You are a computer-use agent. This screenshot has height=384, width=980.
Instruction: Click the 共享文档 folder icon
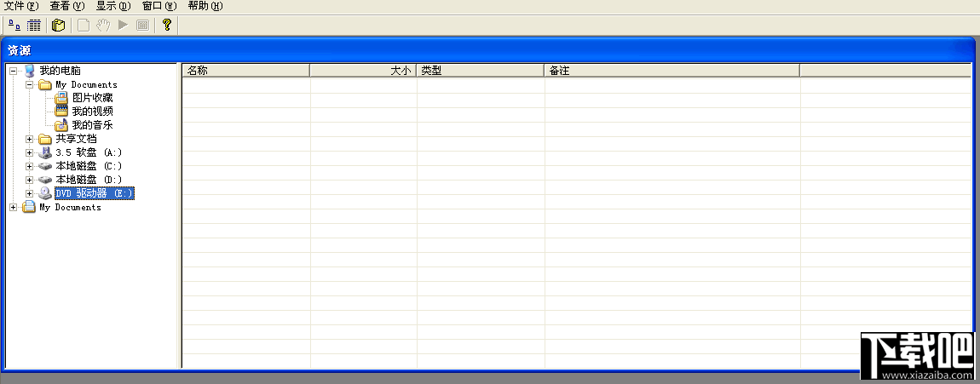pyautogui.click(x=45, y=139)
